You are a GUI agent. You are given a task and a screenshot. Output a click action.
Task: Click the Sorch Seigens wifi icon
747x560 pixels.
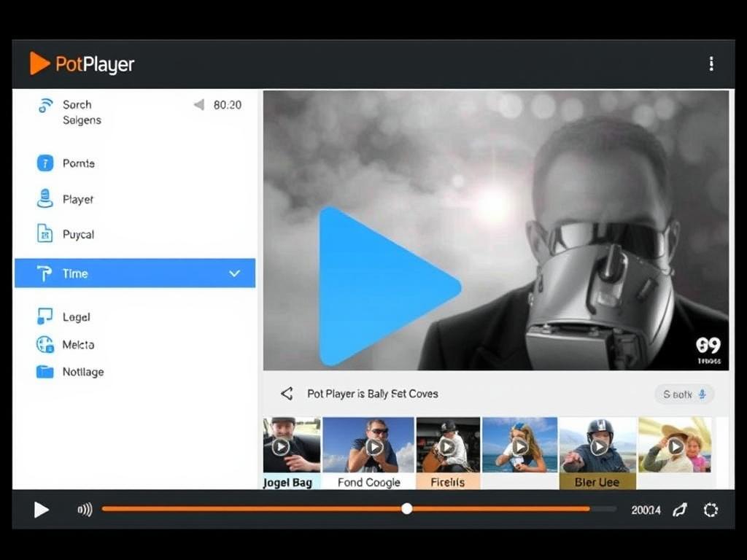[x=45, y=105]
